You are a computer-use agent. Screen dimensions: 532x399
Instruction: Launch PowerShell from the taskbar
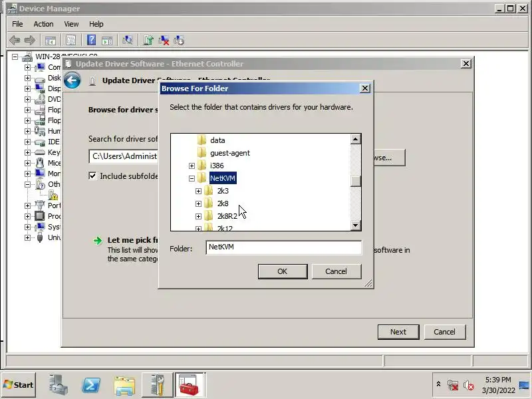point(91,385)
